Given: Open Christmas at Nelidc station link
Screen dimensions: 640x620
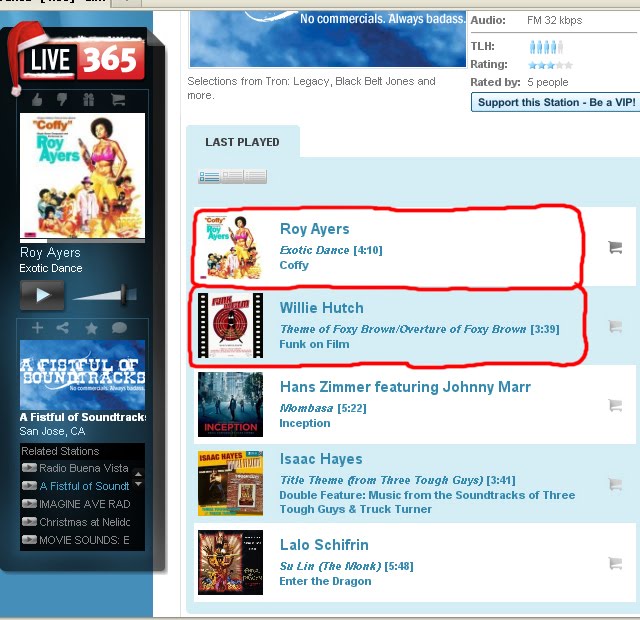Looking at the screenshot, I should point(85,522).
